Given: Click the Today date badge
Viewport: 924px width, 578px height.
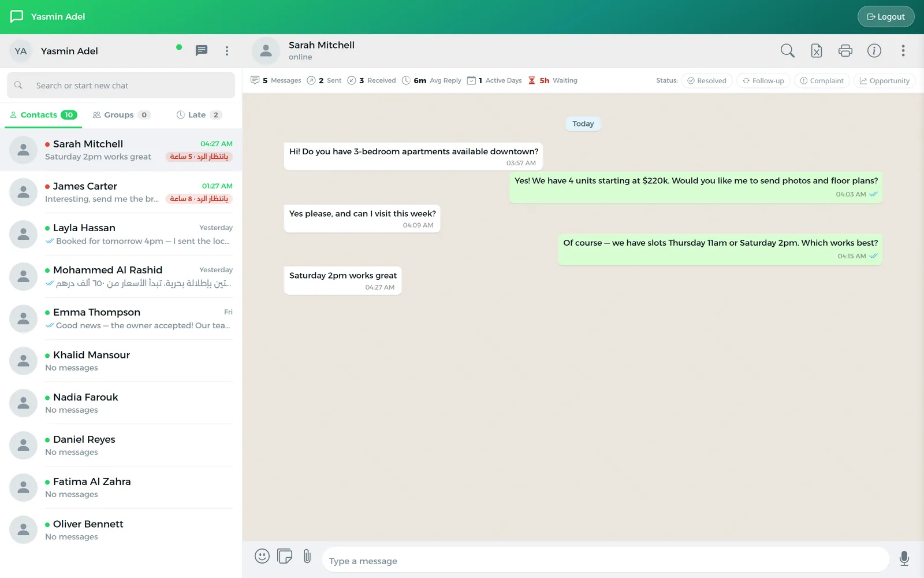Looking at the screenshot, I should click(583, 124).
